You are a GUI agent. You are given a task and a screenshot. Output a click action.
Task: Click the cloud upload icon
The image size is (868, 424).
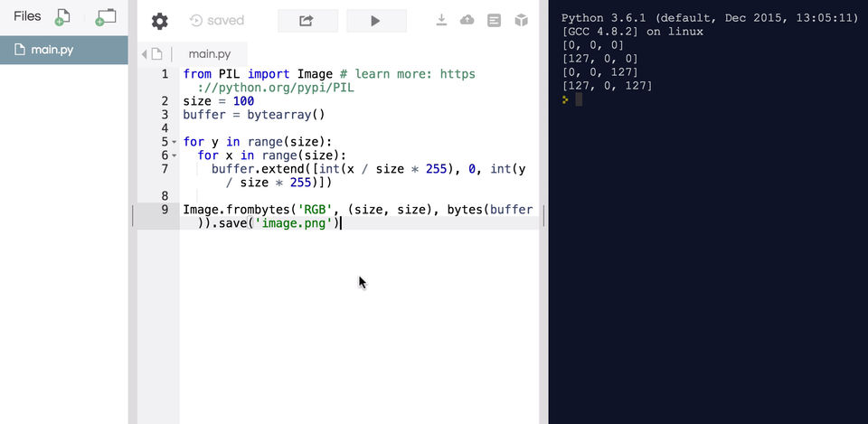coord(467,21)
